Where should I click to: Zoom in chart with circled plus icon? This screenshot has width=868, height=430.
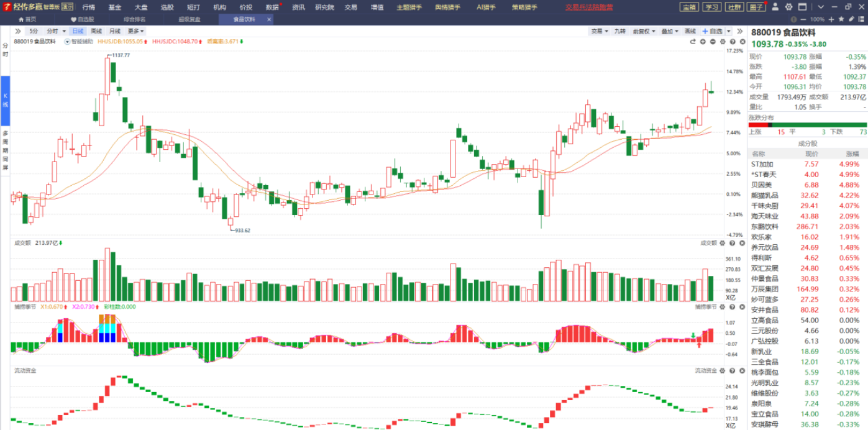pos(703,42)
